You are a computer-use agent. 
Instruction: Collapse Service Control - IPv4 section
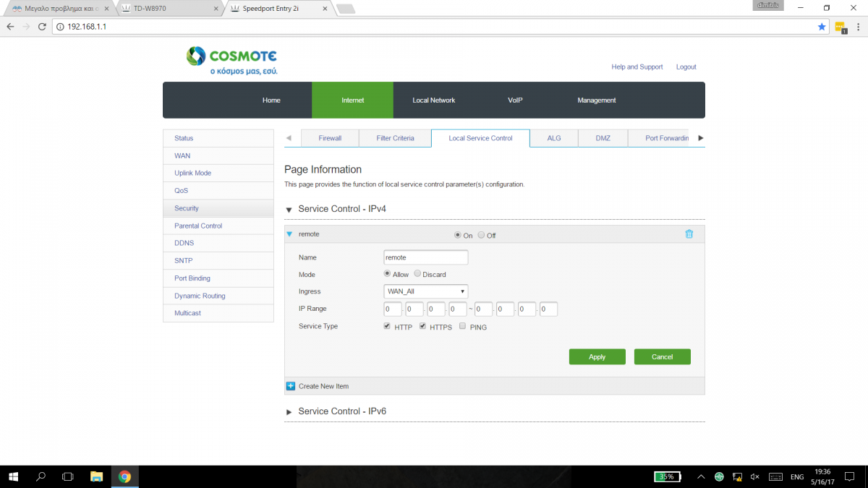289,210
